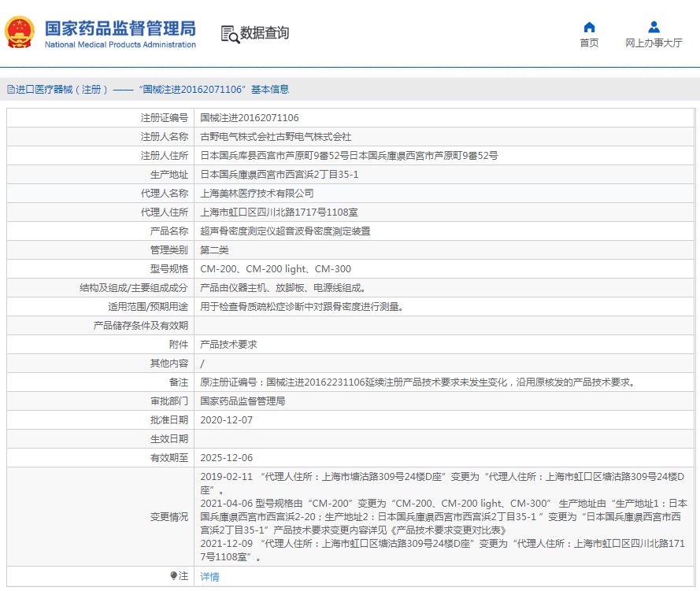Screen dimensions: 700x591
Task: Open the 数据查询 search icon
Action: pos(230,34)
